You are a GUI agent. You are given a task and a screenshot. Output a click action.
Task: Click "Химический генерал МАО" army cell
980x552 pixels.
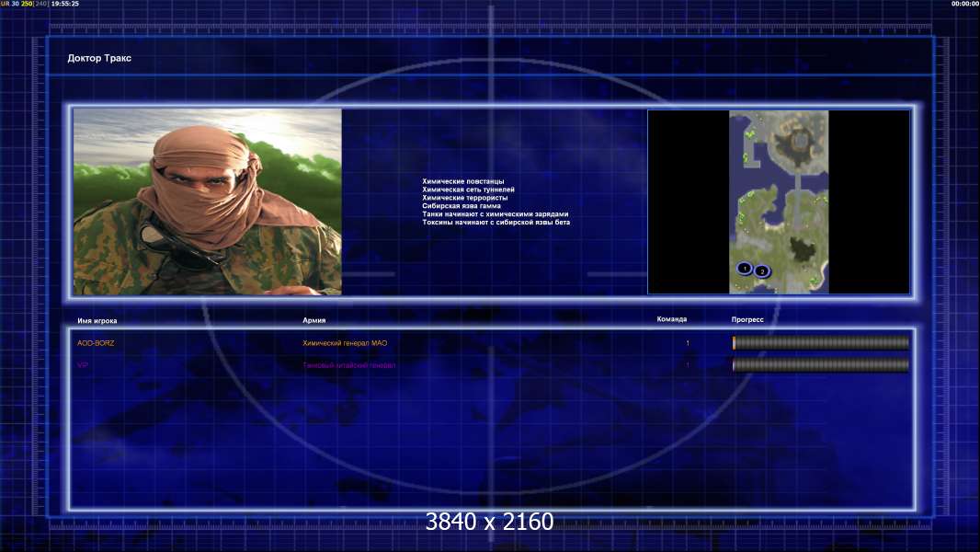[x=345, y=343]
